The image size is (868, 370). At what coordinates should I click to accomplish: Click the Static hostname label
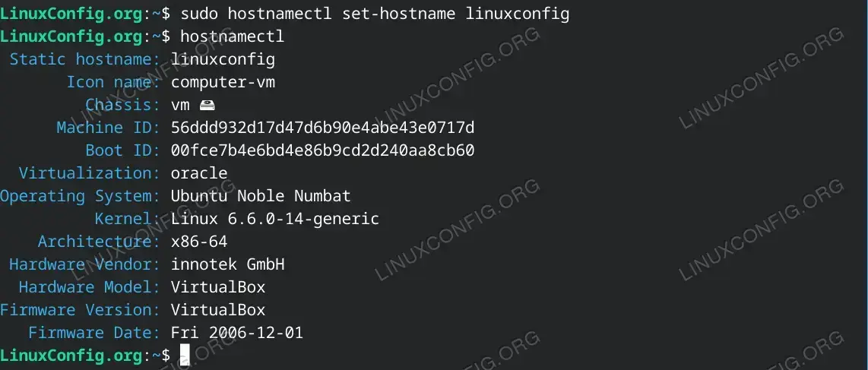[x=85, y=59]
